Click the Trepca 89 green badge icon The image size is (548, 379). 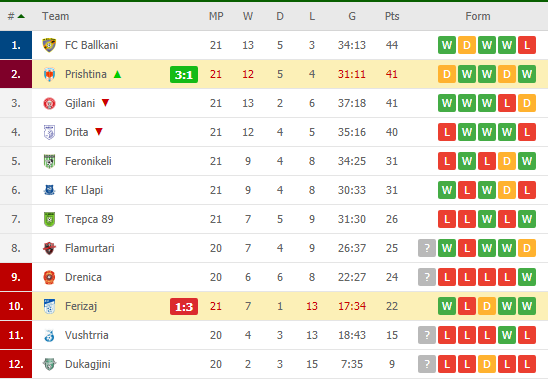pyautogui.click(x=49, y=220)
